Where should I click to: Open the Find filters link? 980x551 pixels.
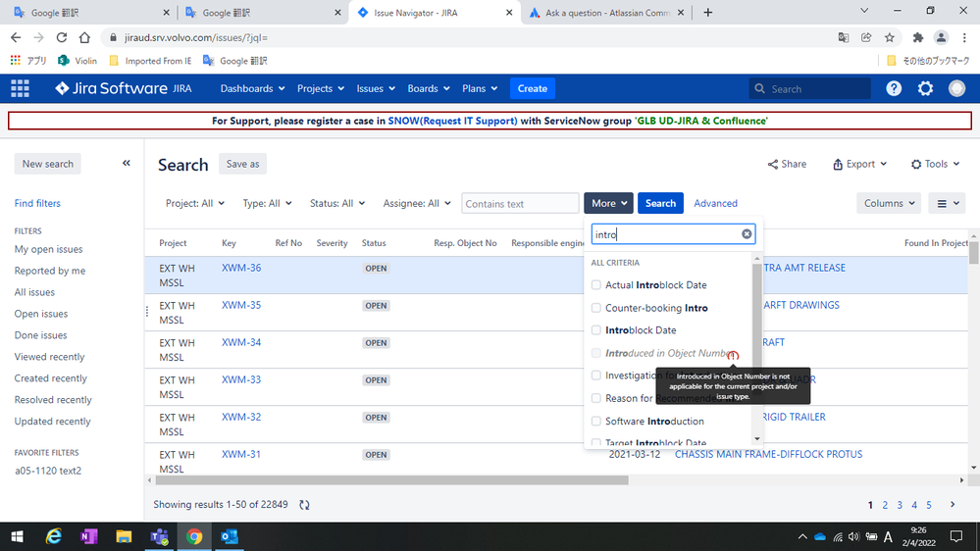point(37,203)
